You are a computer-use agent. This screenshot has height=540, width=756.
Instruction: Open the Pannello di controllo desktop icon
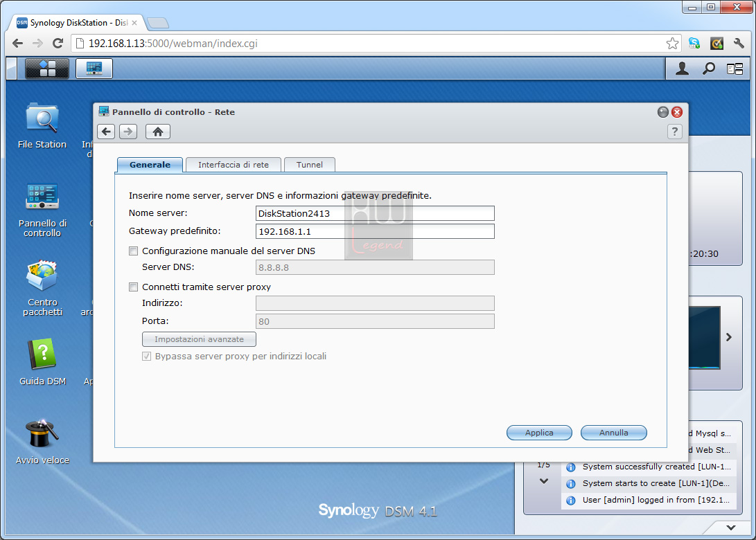pos(42,210)
